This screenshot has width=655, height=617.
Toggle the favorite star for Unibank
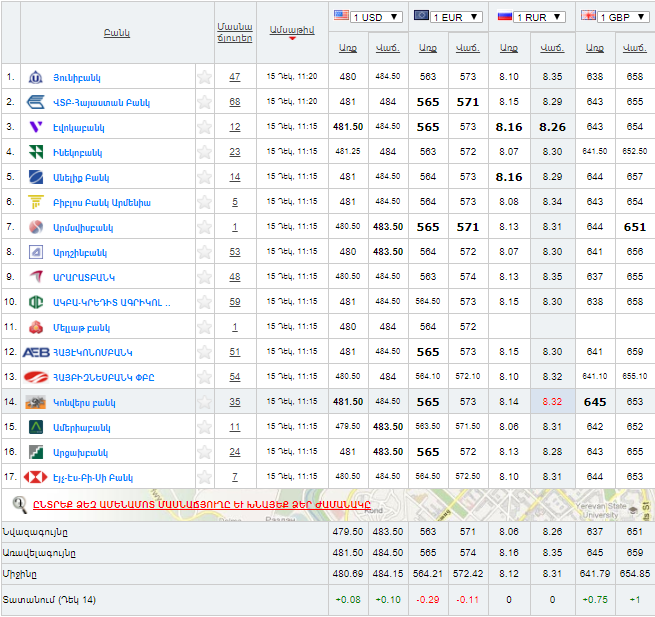(x=204, y=77)
